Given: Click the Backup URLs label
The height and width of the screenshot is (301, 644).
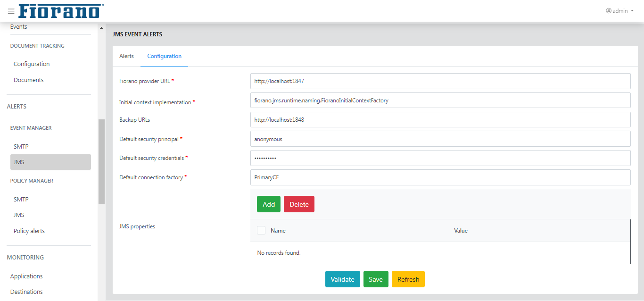Looking at the screenshot, I should pyautogui.click(x=135, y=120).
